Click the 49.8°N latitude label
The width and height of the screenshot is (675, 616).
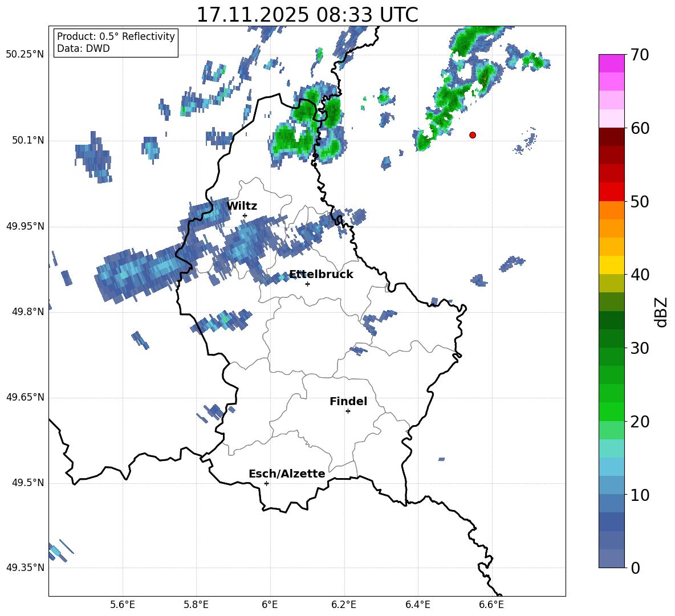click(28, 312)
